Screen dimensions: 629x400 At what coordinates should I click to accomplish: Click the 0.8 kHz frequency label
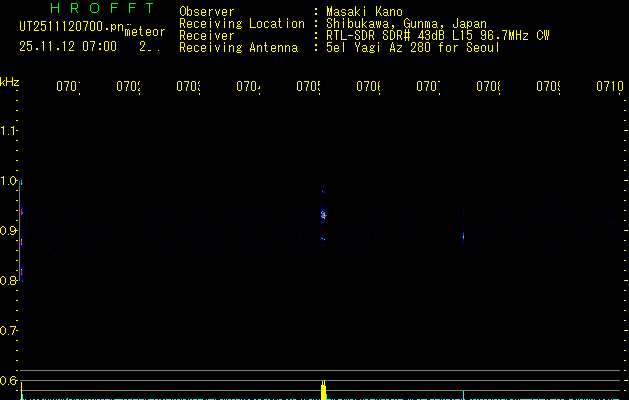pos(8,281)
